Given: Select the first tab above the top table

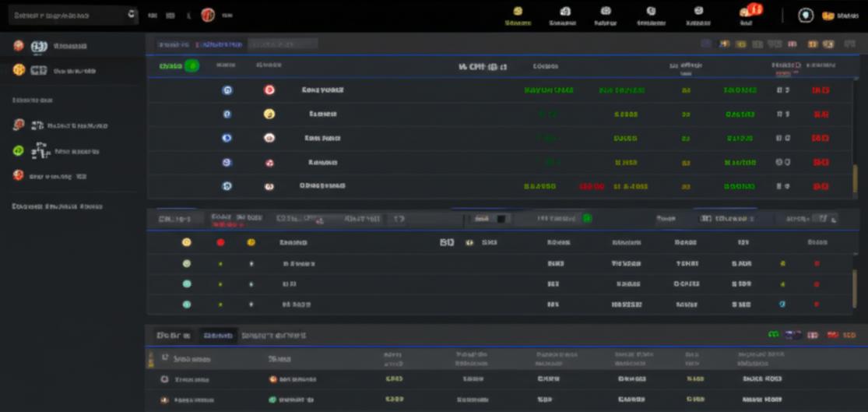Looking at the screenshot, I should [x=172, y=44].
